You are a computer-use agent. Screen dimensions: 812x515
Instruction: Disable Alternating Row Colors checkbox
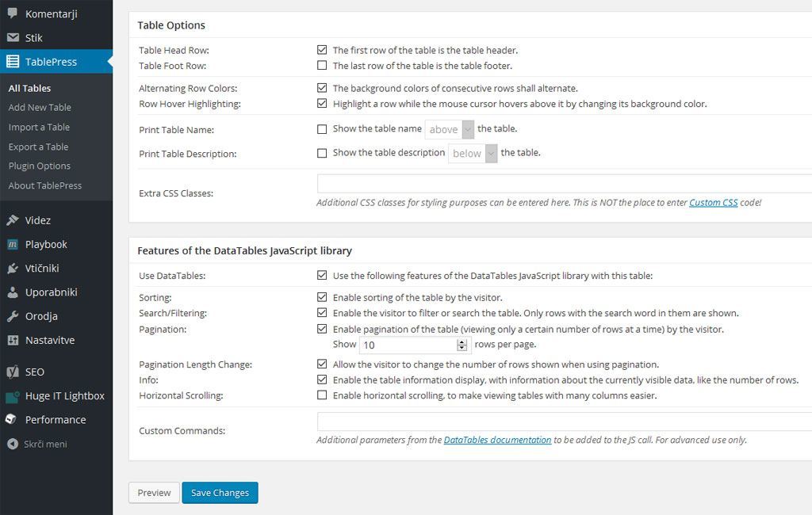(x=322, y=88)
